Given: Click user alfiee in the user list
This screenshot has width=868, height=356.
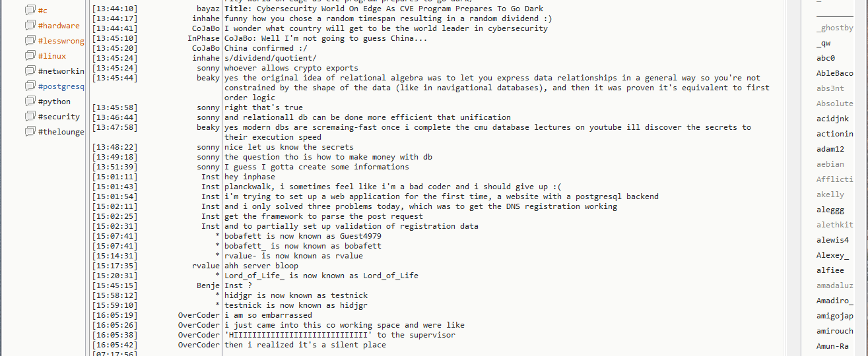Looking at the screenshot, I should (830, 270).
